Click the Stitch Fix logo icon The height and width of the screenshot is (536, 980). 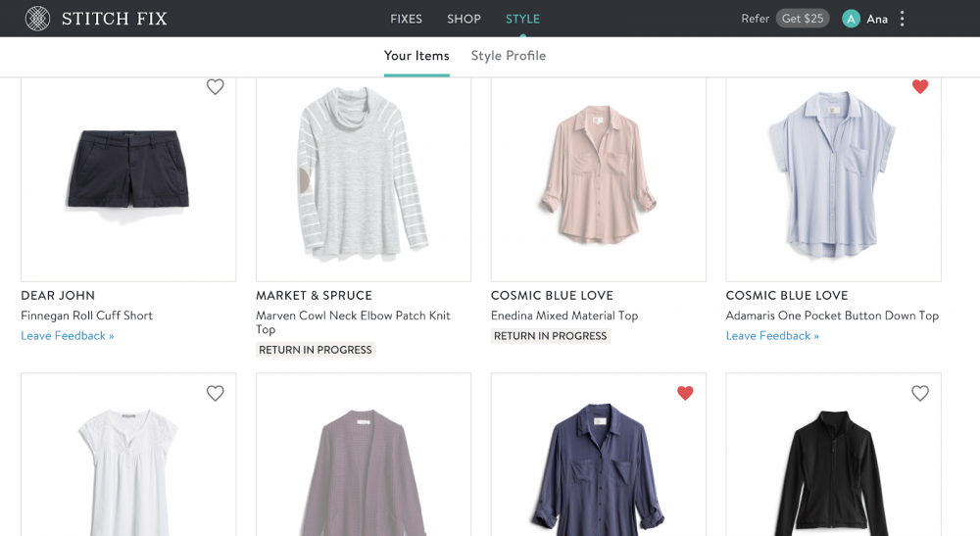(x=37, y=19)
